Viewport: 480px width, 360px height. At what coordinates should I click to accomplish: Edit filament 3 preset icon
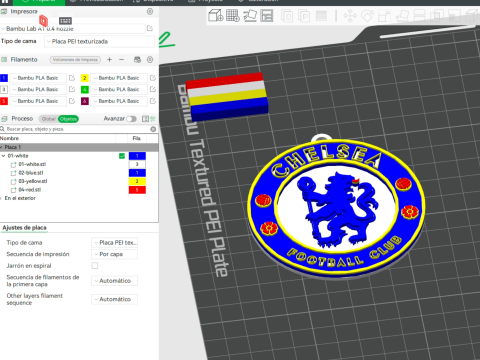point(72,89)
